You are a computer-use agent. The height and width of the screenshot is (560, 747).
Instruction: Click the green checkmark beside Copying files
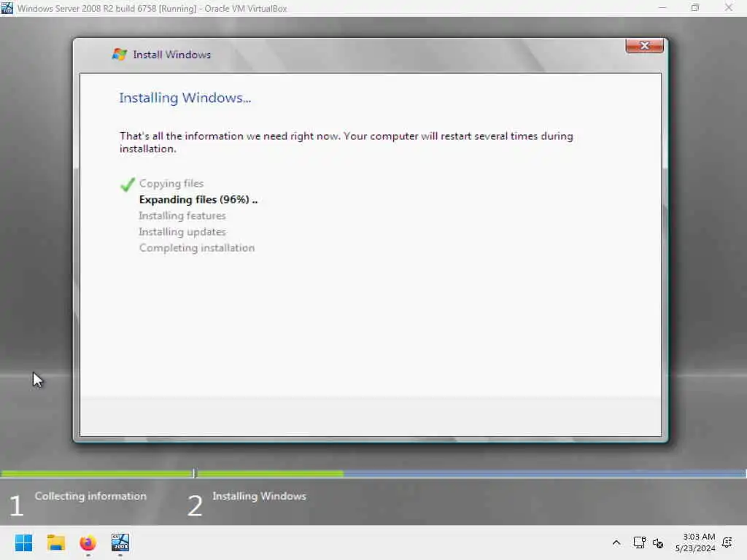click(x=128, y=184)
